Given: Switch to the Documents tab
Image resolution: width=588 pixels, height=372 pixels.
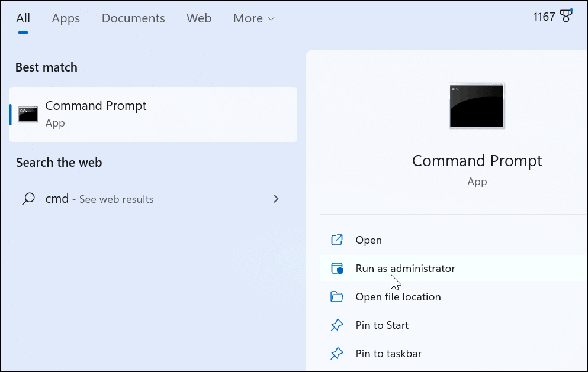Looking at the screenshot, I should [x=133, y=18].
